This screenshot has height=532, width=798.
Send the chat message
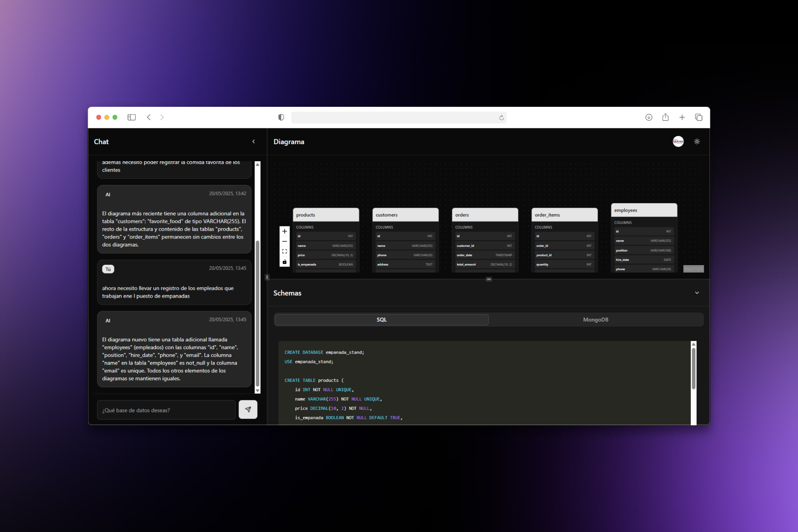pyautogui.click(x=248, y=409)
